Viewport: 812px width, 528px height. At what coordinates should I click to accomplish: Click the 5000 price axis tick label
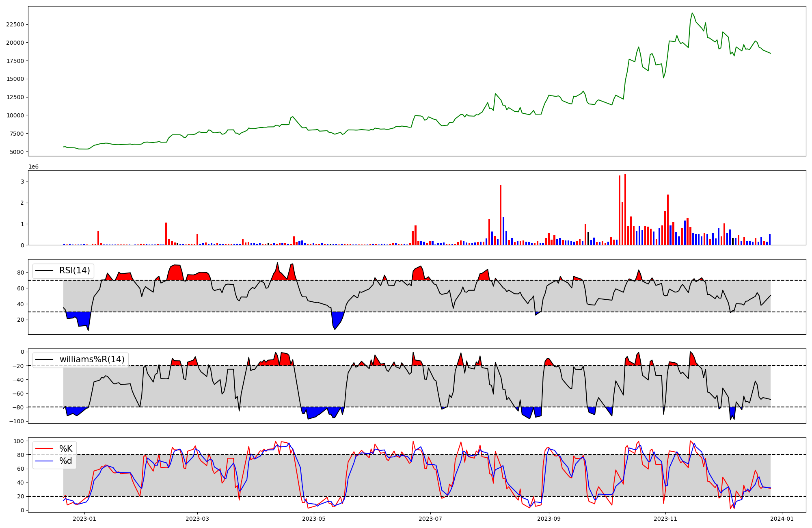coord(17,152)
